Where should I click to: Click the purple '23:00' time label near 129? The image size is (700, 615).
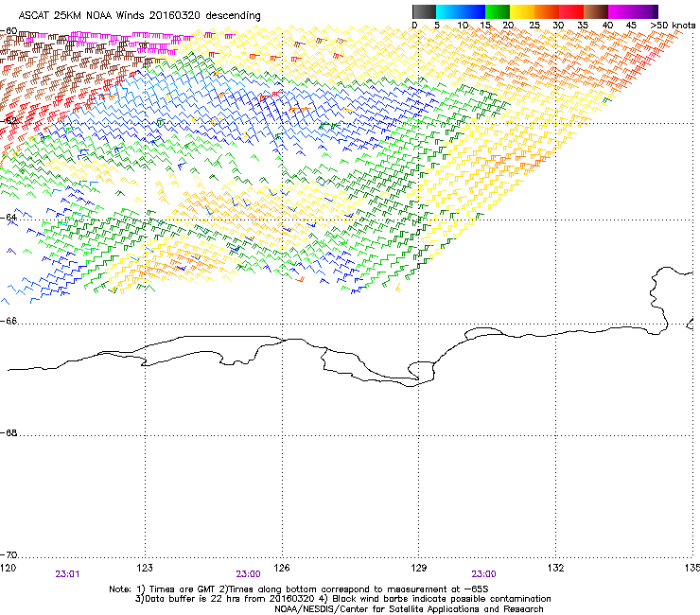484,574
